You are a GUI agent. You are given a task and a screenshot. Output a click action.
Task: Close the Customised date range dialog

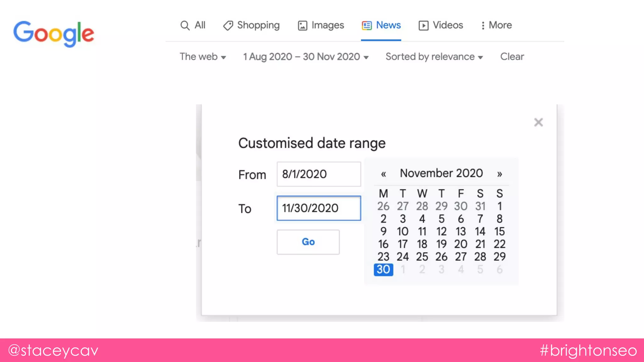point(538,122)
